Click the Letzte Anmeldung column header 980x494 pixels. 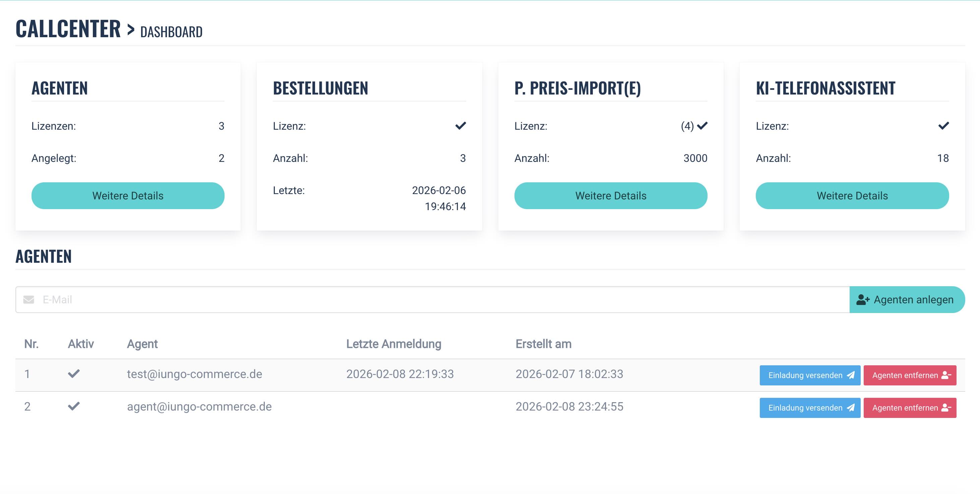point(393,344)
